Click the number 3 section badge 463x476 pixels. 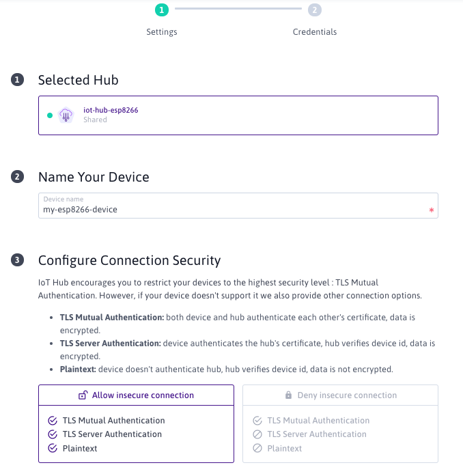pos(17,260)
